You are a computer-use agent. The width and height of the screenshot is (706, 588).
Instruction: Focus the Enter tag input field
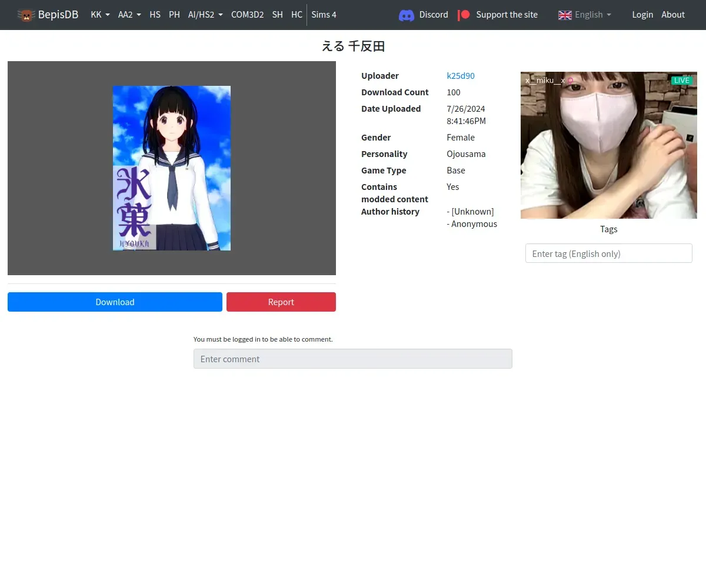[x=609, y=253]
